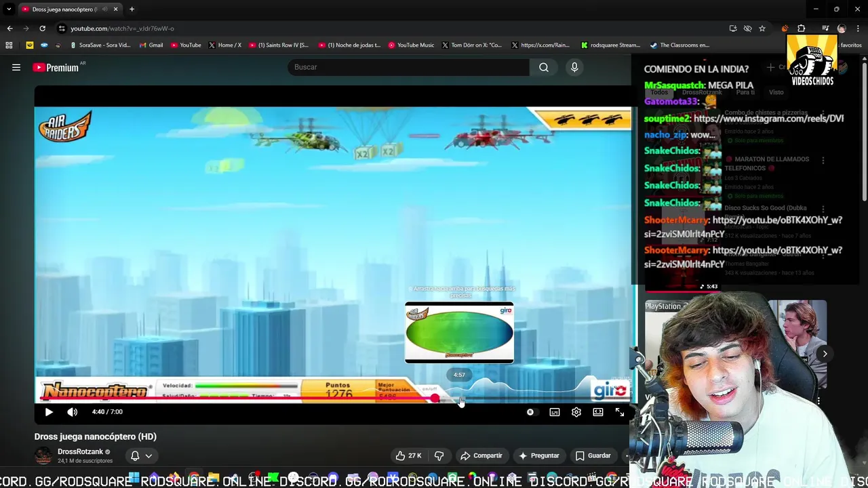Open player settings gear

(x=576, y=412)
